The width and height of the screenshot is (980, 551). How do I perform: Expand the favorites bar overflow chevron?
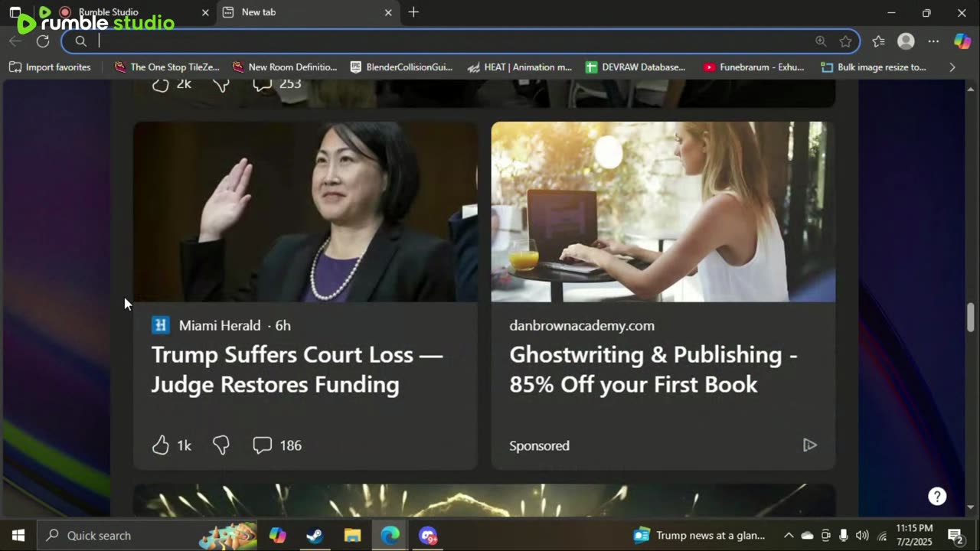[952, 67]
